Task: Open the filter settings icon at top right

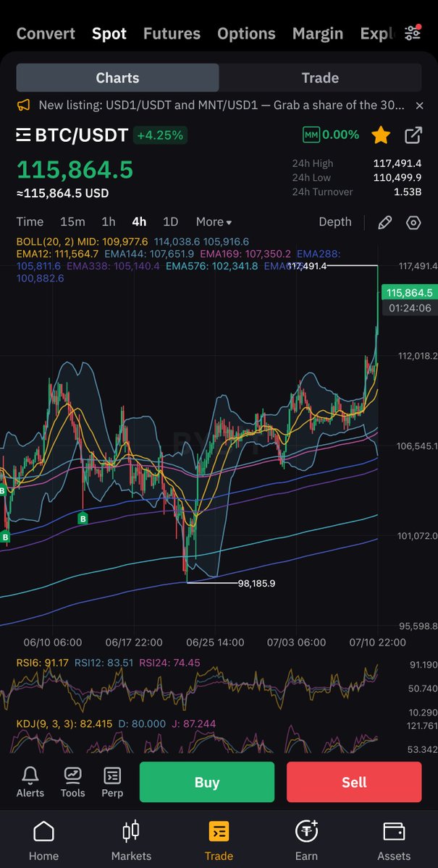Action: (x=413, y=33)
